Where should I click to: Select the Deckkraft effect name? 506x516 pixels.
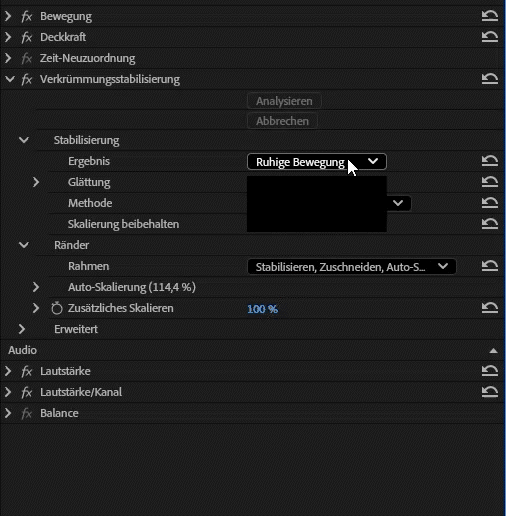[x=63, y=37]
